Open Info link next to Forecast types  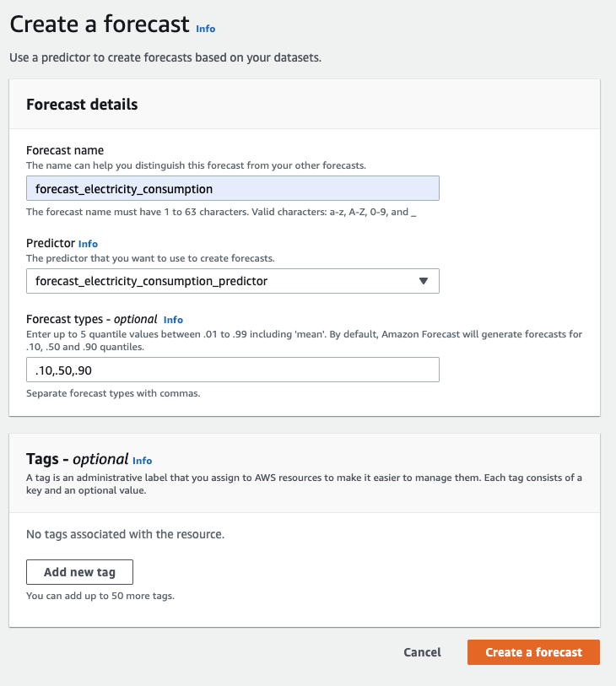tap(173, 320)
